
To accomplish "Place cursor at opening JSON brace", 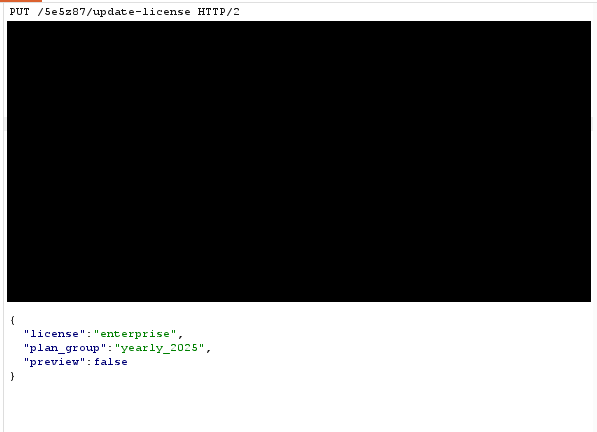I will click(13, 320).
